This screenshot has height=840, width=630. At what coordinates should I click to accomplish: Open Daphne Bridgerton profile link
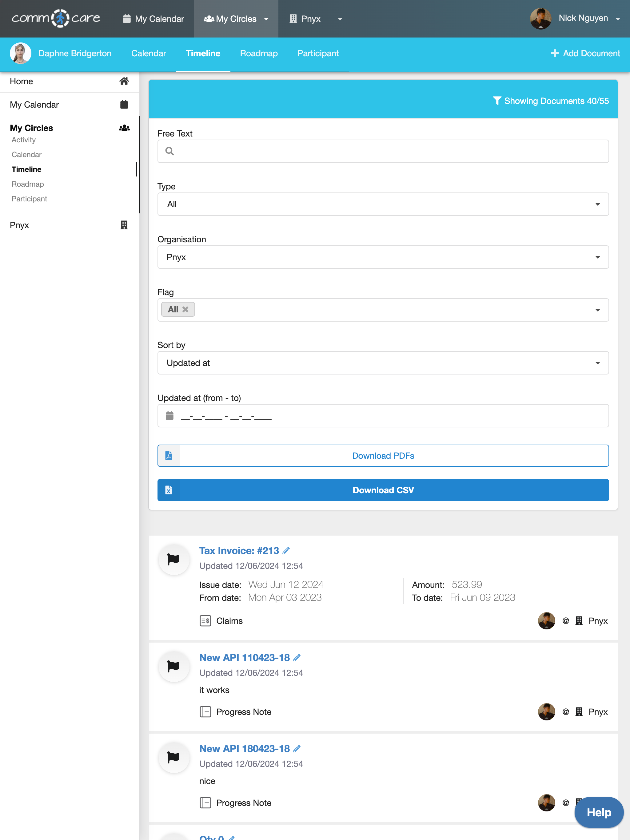pyautogui.click(x=75, y=53)
